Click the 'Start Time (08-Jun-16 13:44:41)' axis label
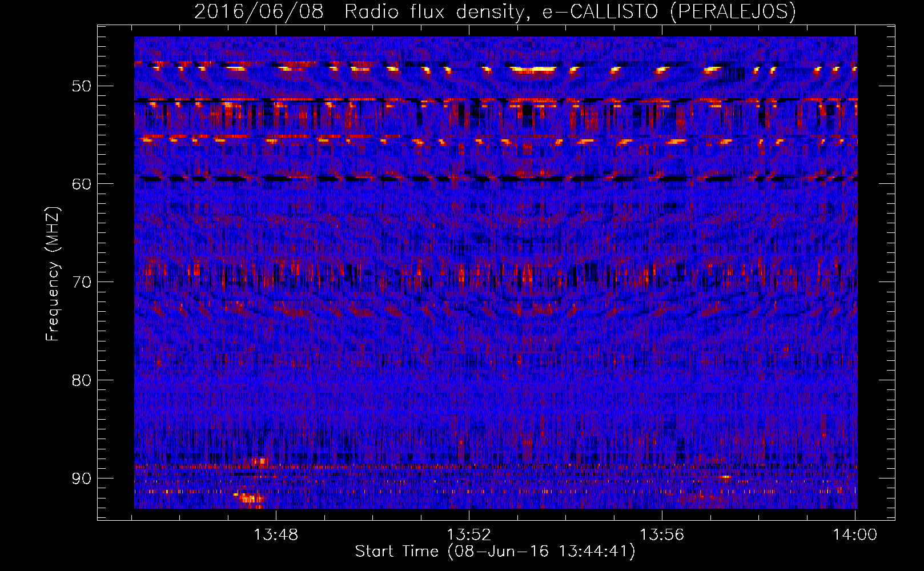The width and height of the screenshot is (924, 571). tap(495, 552)
